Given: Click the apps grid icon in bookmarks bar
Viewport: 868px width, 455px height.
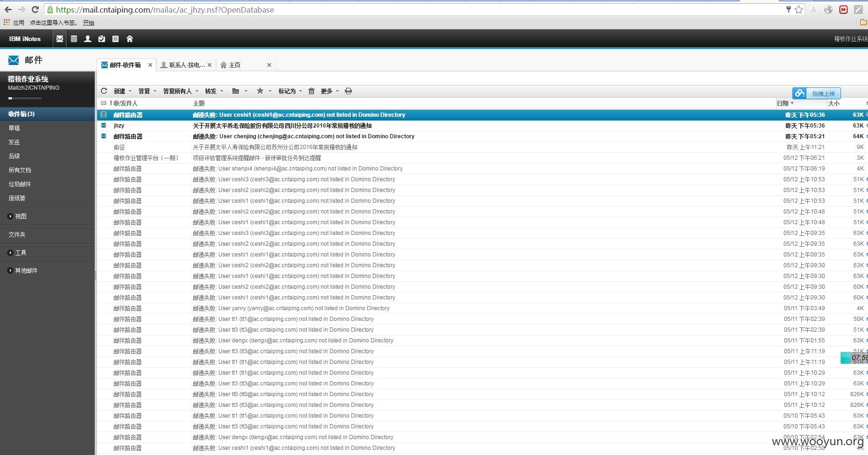Looking at the screenshot, I should coord(7,22).
